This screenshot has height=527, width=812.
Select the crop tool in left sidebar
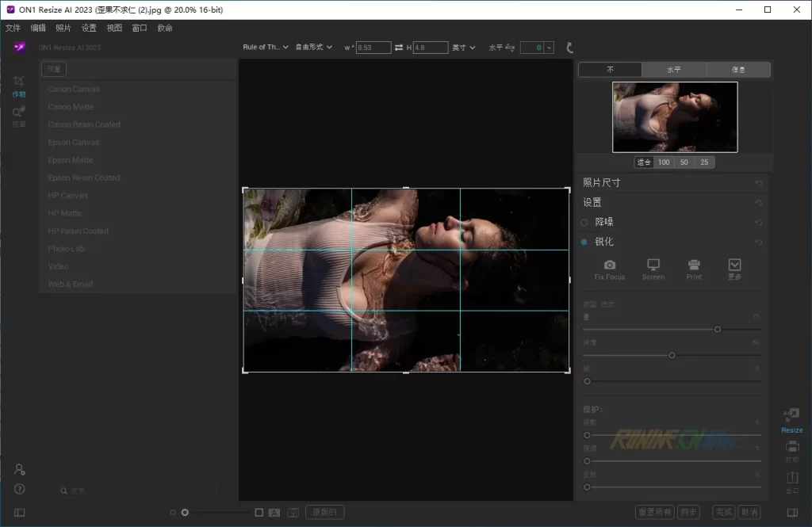click(x=19, y=81)
